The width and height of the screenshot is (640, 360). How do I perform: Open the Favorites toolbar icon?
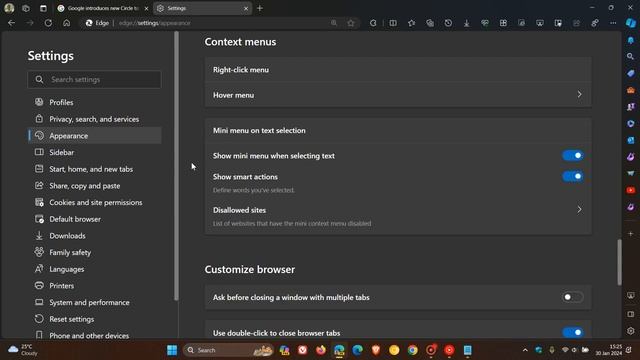coord(411,23)
